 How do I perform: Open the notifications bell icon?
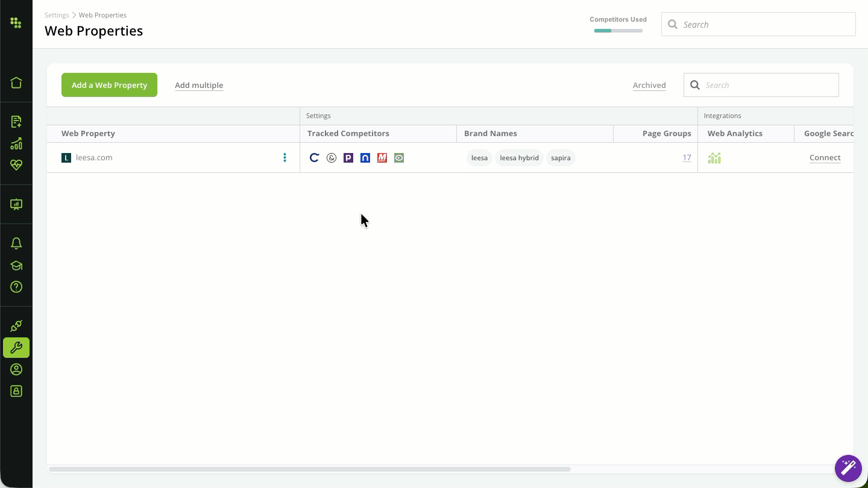coord(16,243)
